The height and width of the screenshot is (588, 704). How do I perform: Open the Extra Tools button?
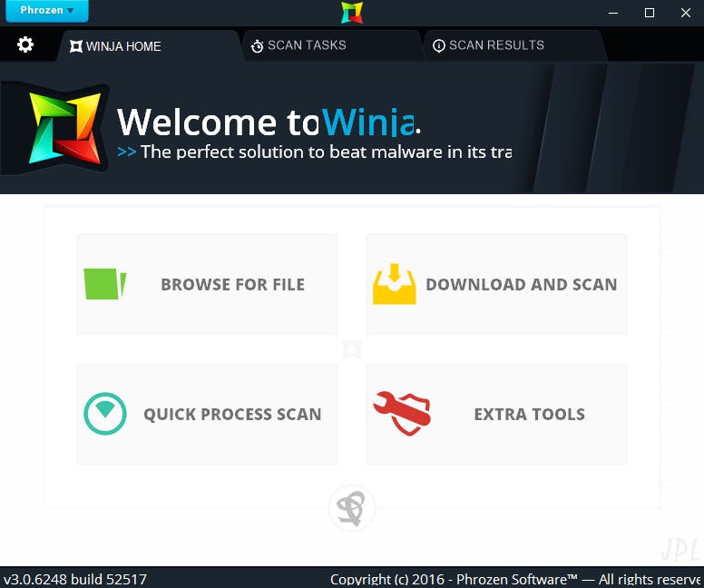496,414
